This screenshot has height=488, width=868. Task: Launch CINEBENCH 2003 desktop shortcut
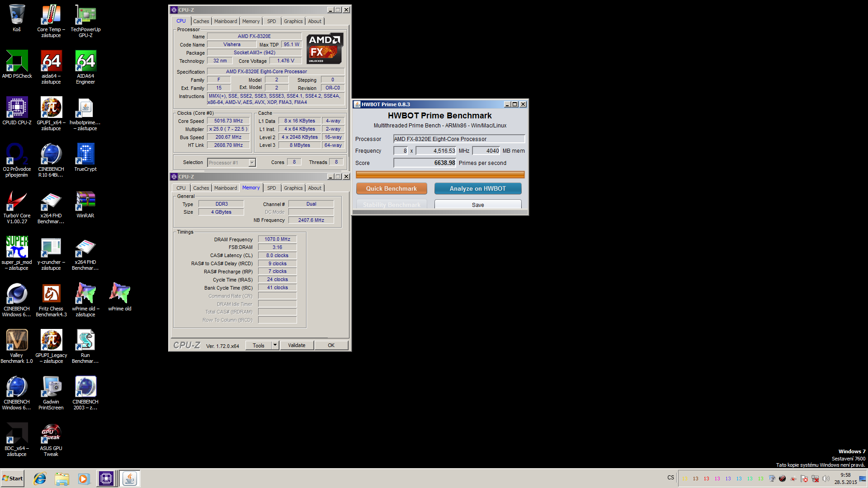point(85,393)
